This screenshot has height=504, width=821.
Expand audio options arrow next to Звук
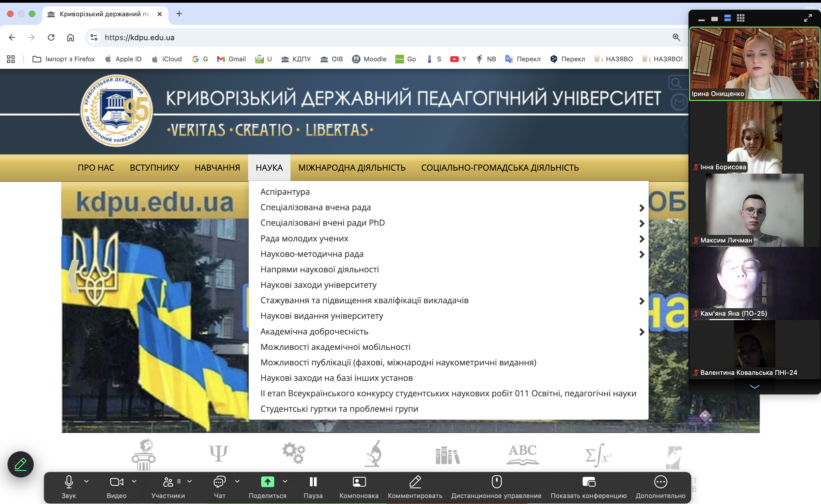[x=86, y=481]
